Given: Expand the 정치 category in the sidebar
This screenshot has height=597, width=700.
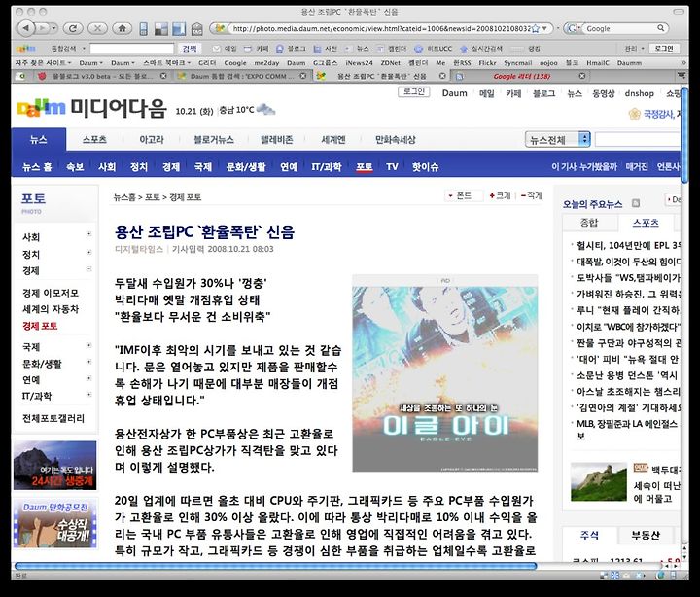Looking at the screenshot, I should tap(88, 252).
